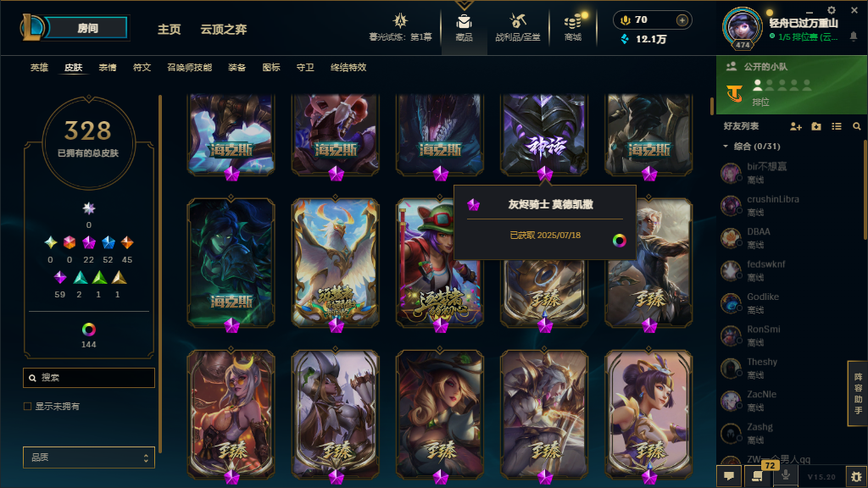Toggle the 显示未拥有 checkbox

pyautogui.click(x=27, y=406)
